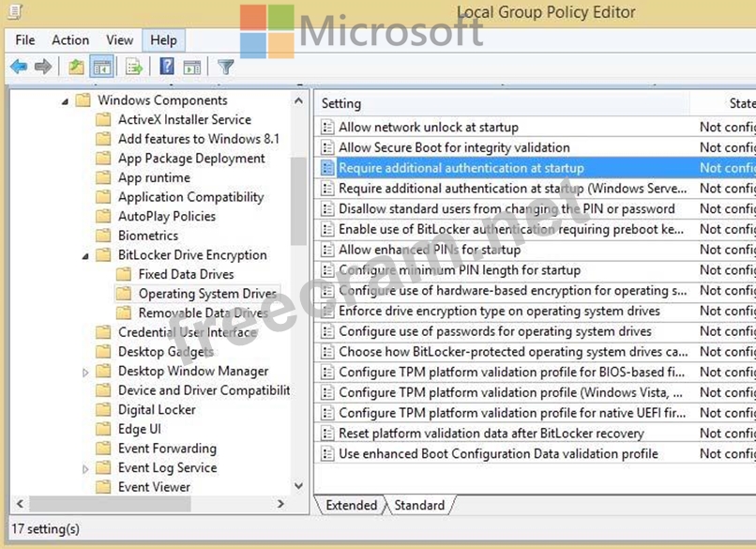
Task: Click the folder icon for Event Viewer
Action: point(103,487)
